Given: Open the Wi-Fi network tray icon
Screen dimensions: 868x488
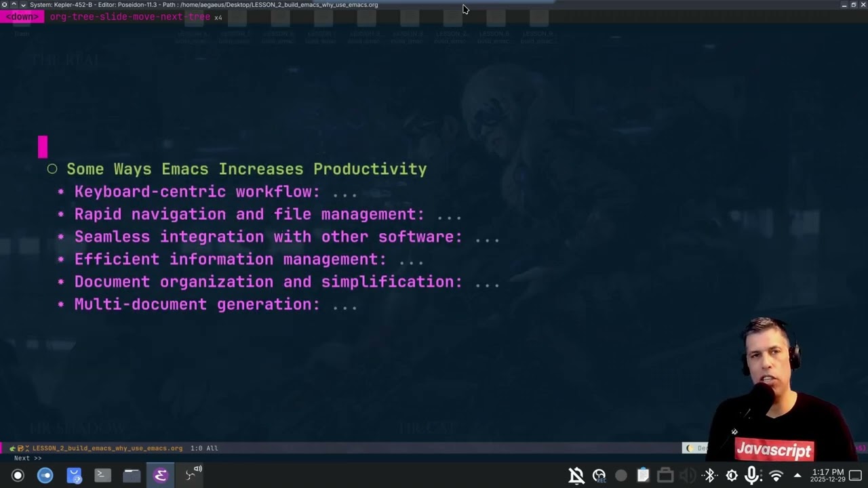Looking at the screenshot, I should coord(776,476).
